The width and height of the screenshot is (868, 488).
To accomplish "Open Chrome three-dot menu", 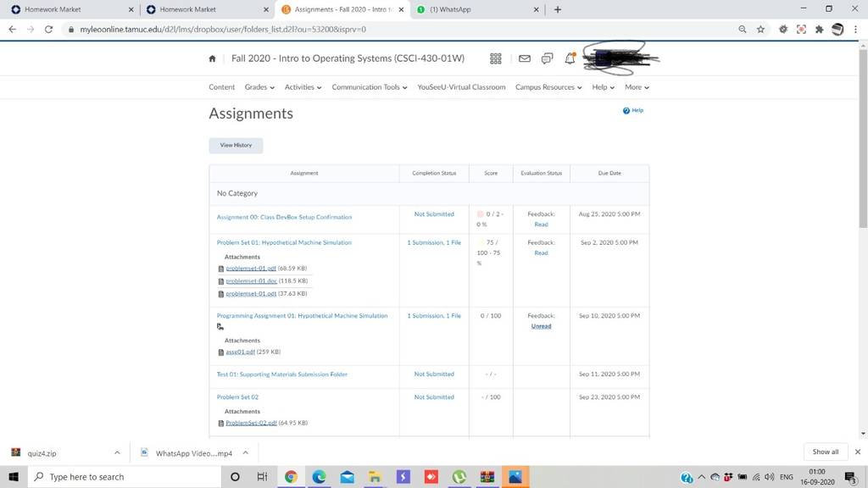I will (x=856, y=30).
